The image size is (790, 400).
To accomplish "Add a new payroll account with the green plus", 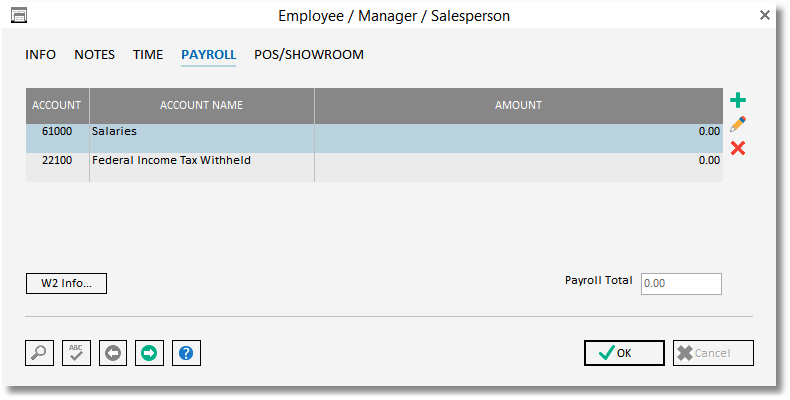I will coord(738,100).
